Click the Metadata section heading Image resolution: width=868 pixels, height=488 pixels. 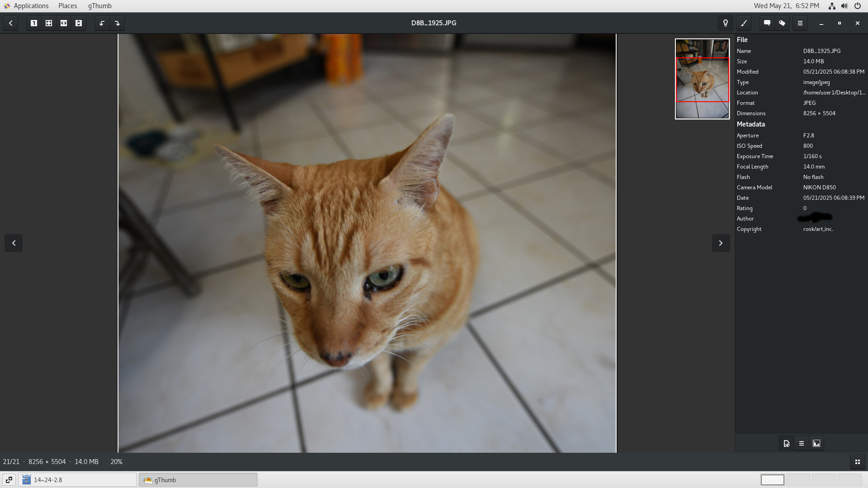coord(750,124)
